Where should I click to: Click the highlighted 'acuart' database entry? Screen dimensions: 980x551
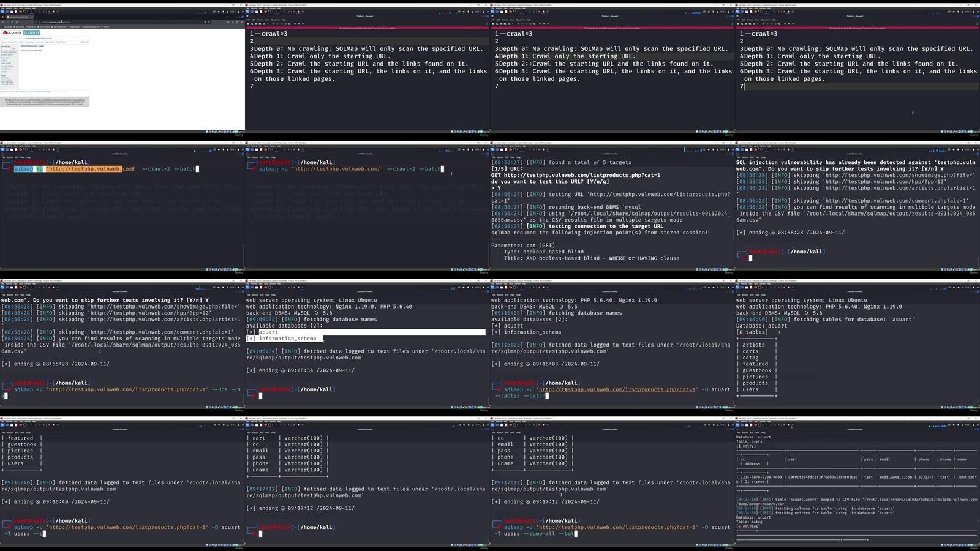(x=366, y=332)
